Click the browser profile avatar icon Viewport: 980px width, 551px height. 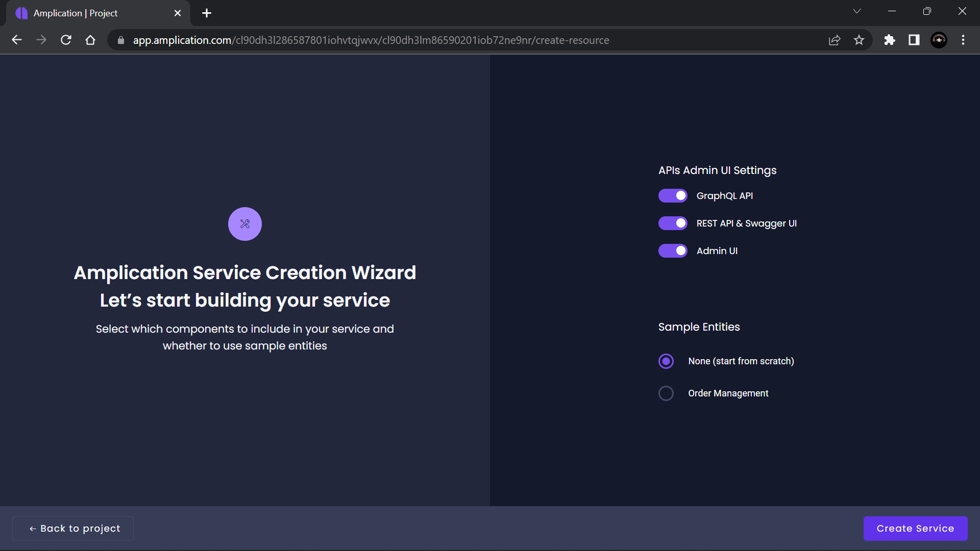click(x=939, y=40)
